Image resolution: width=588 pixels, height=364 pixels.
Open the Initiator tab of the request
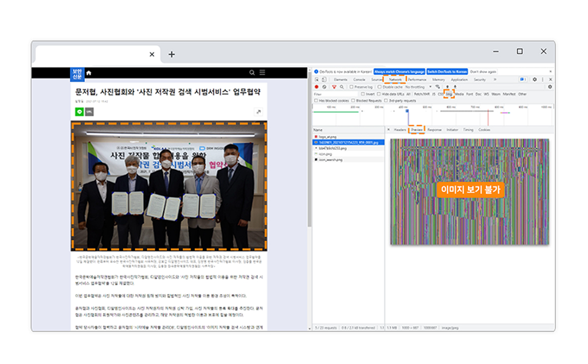coord(452,129)
